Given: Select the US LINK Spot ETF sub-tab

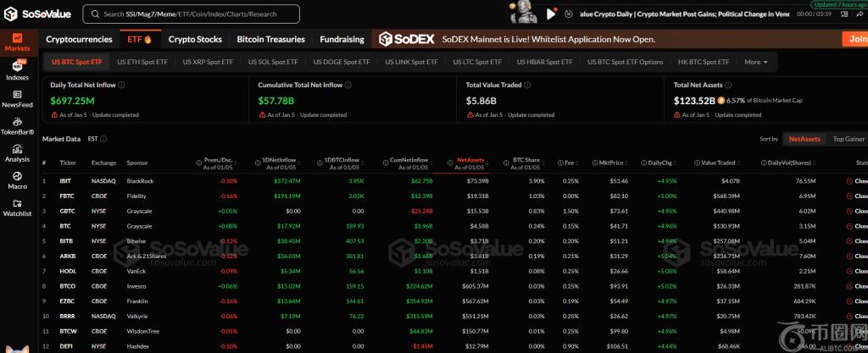Looking at the screenshot, I should [411, 62].
